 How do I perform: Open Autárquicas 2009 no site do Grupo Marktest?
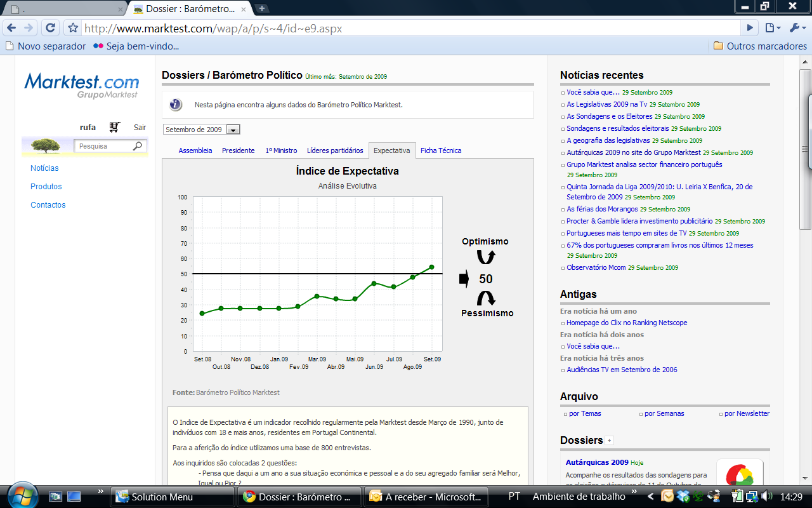[x=634, y=152]
